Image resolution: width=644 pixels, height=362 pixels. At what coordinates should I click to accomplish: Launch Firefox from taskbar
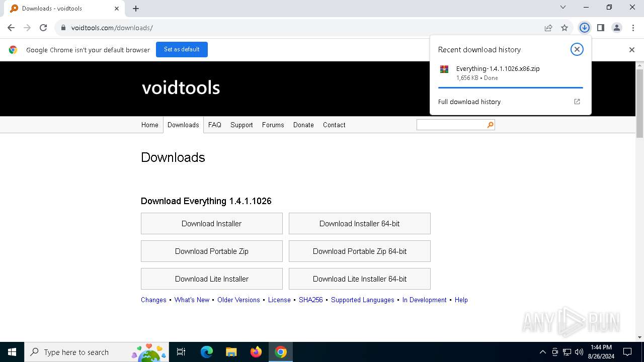coord(256,352)
